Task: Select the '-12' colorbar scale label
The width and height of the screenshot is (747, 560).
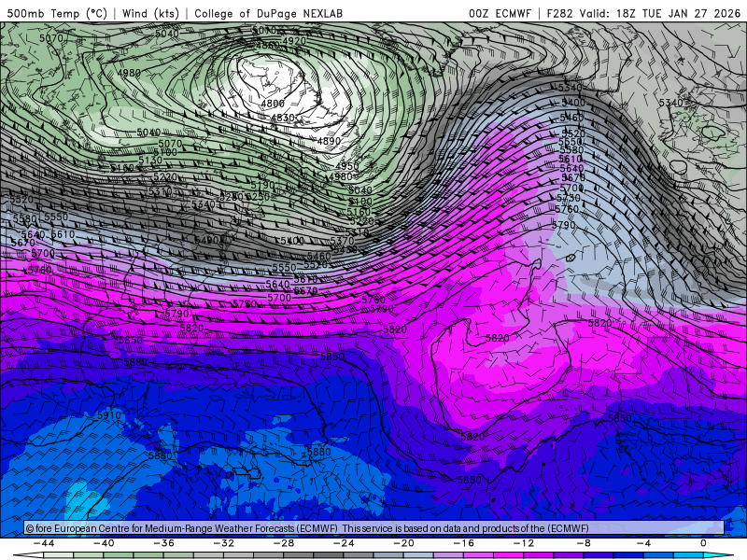Action: point(524,543)
